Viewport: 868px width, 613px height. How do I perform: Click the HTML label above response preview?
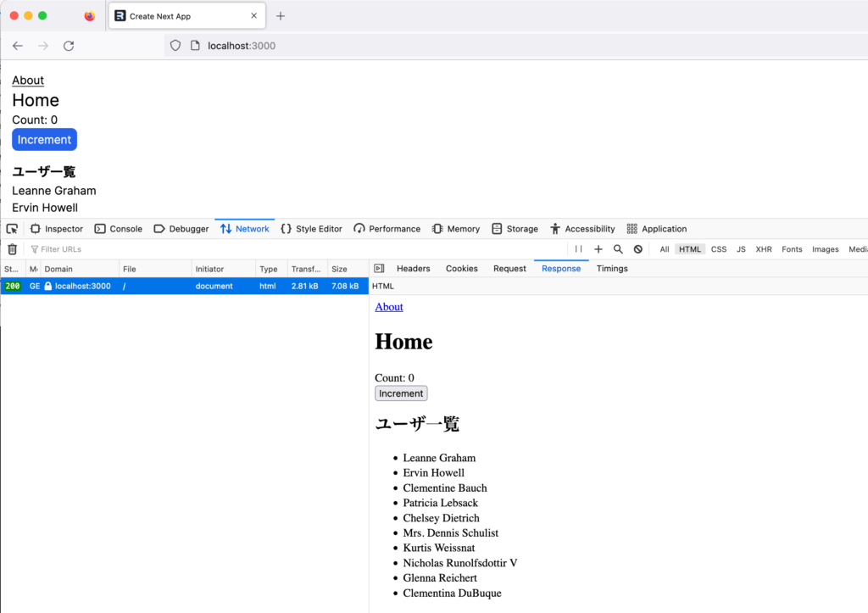pos(382,287)
